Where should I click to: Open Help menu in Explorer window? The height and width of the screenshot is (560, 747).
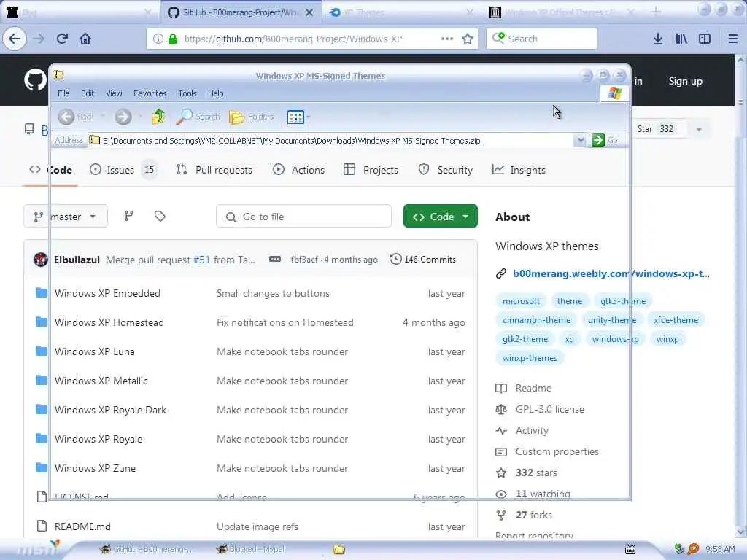click(x=215, y=93)
